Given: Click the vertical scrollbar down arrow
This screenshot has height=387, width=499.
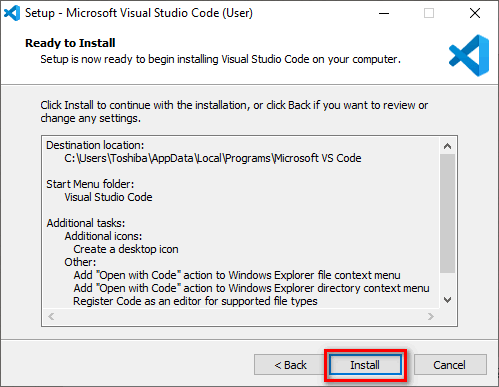Looking at the screenshot, I should [448, 300].
